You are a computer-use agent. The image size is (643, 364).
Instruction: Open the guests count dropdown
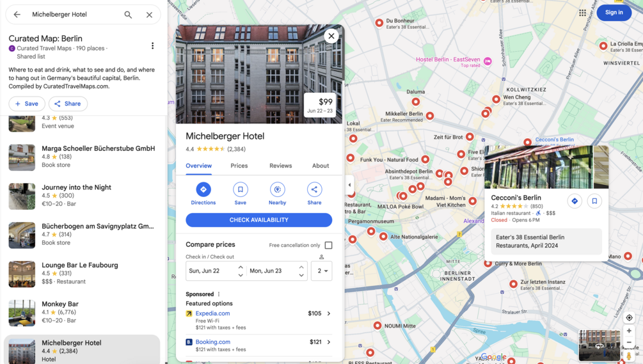[321, 271]
